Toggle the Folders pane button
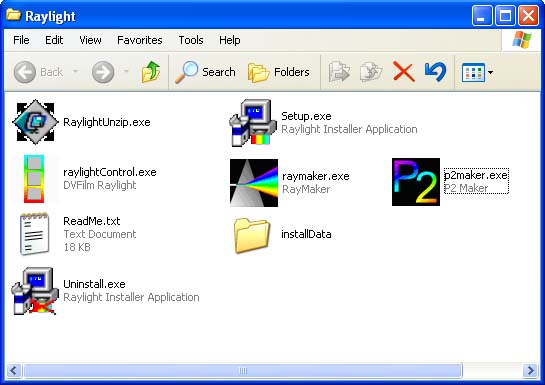Viewport: 545px width, 385px height. [x=279, y=72]
